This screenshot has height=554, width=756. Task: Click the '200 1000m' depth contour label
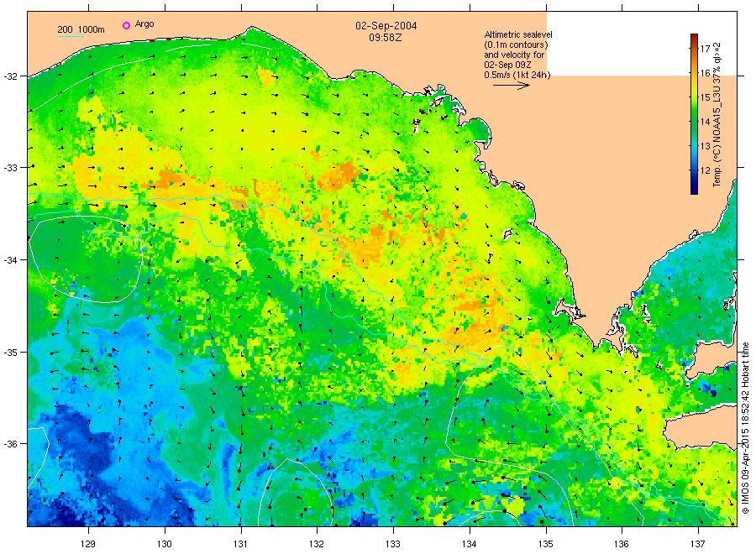click(81, 29)
